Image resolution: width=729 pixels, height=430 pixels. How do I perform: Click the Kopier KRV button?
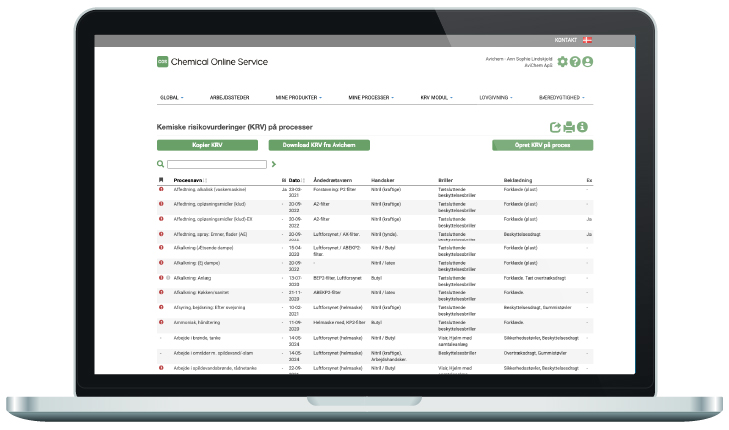207,145
